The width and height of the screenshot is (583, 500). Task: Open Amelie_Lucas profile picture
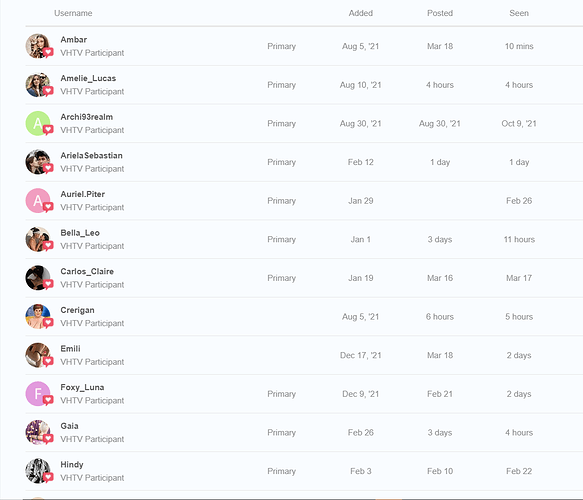tap(38, 85)
